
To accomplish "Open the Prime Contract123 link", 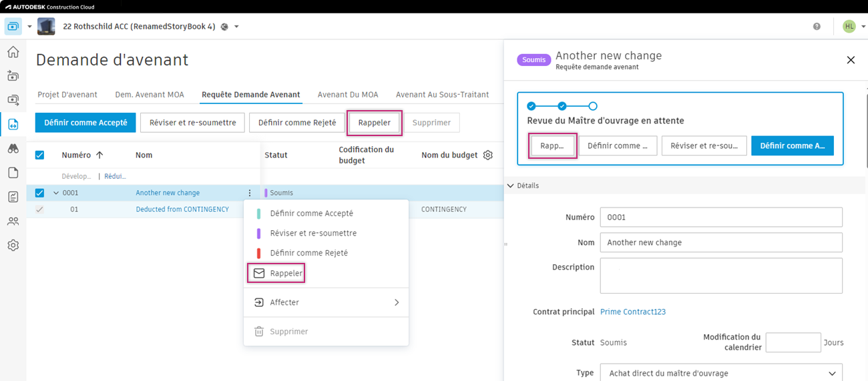I will click(632, 312).
